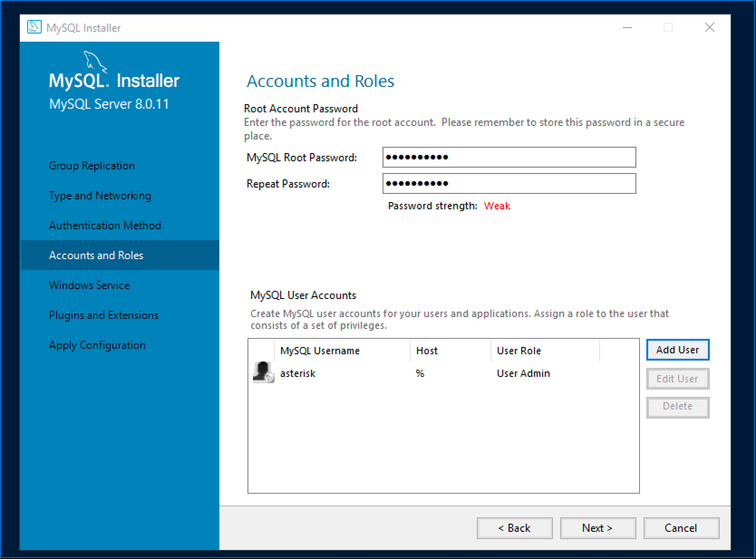Image resolution: width=756 pixels, height=559 pixels.
Task: Select Accounts and Roles sidebar item
Action: click(96, 255)
